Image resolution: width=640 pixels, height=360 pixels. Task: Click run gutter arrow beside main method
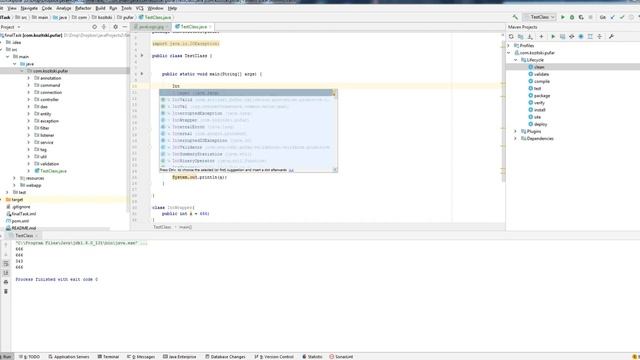pyautogui.click(x=142, y=74)
